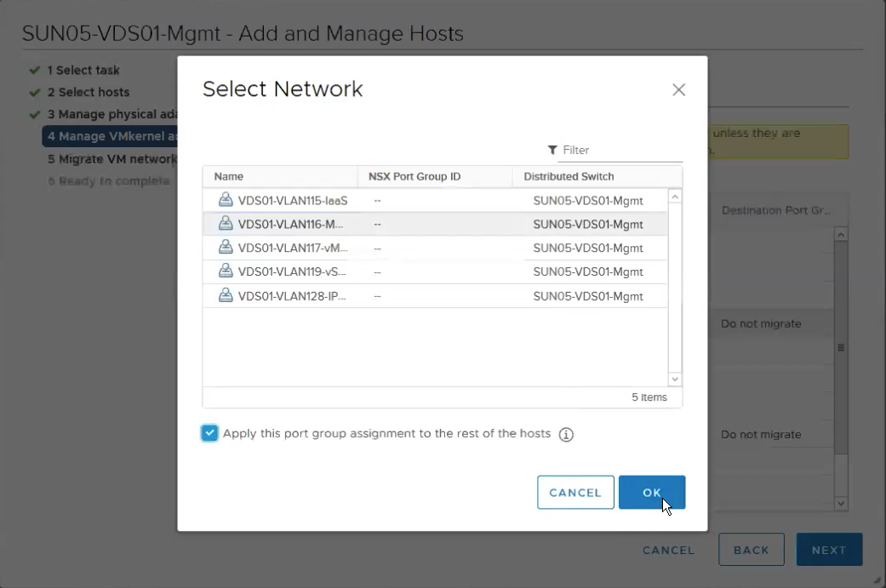The image size is (886, 588).
Task: Click the wizard's NEXT button
Action: (829, 550)
